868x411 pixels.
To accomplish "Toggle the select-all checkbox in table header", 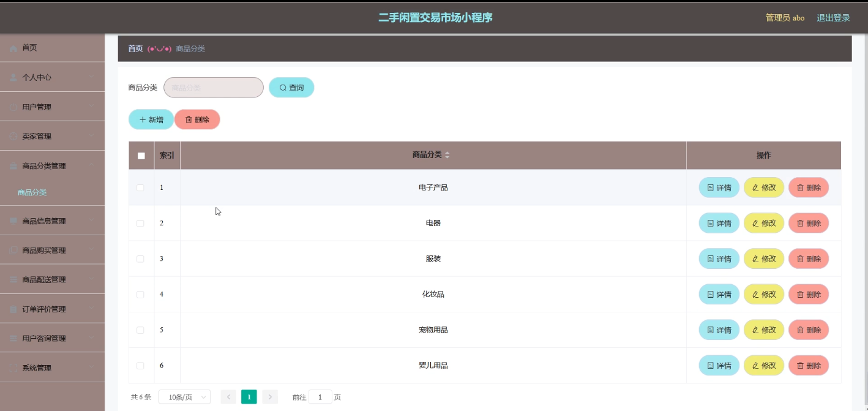I will 141,156.
